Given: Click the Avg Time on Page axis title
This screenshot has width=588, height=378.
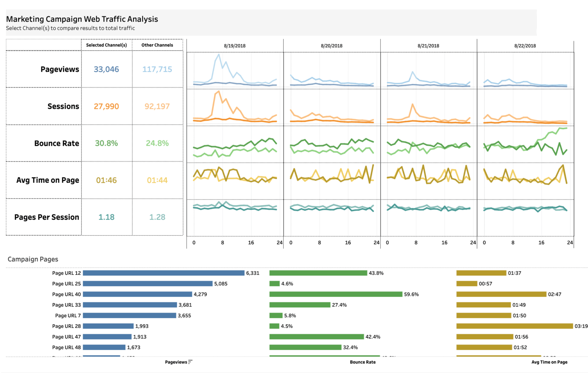Looking at the screenshot, I should 549,362.
